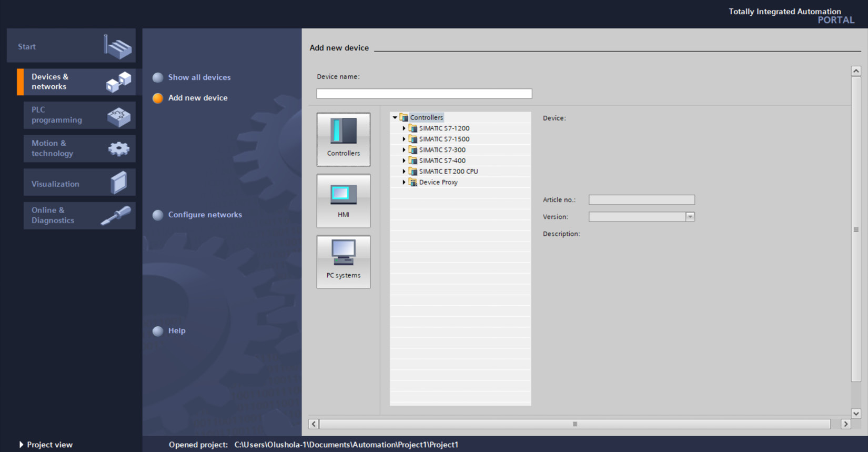Screen dimensions: 868x452
Task: Click the Controllers root folder icon
Action: coord(404,117)
